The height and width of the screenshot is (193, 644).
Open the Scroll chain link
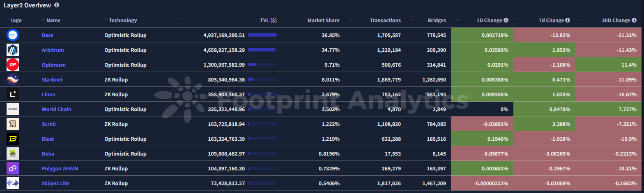(49, 124)
